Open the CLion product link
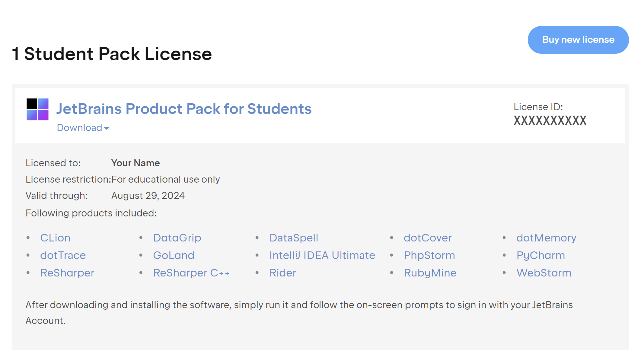The image size is (641, 364). (x=55, y=238)
